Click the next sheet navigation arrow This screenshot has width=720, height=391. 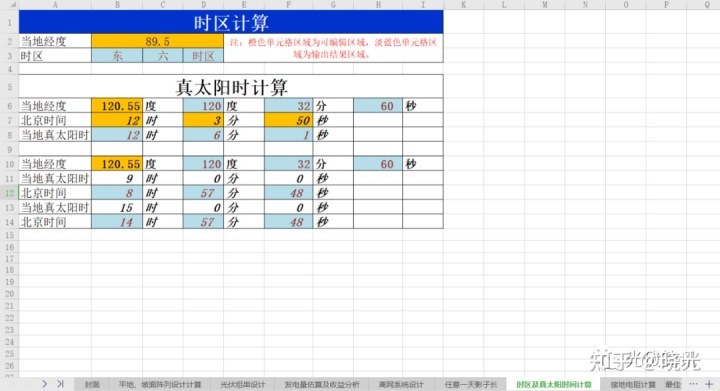[45, 384]
